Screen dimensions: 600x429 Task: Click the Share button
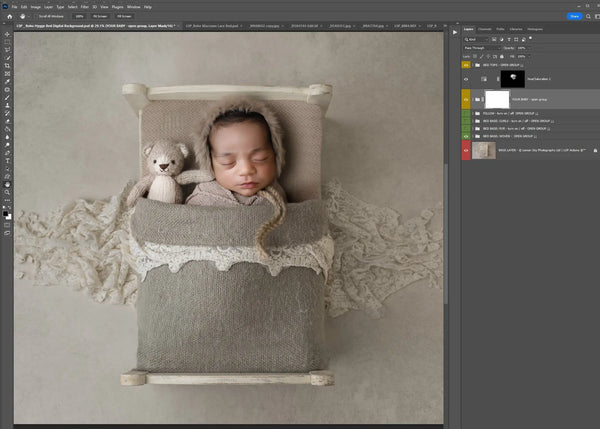click(x=574, y=16)
